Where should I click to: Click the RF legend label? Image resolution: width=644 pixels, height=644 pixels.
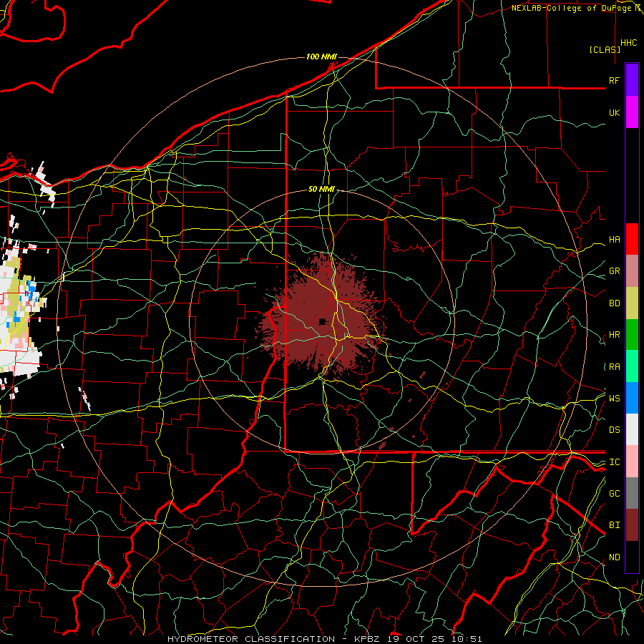(x=614, y=80)
